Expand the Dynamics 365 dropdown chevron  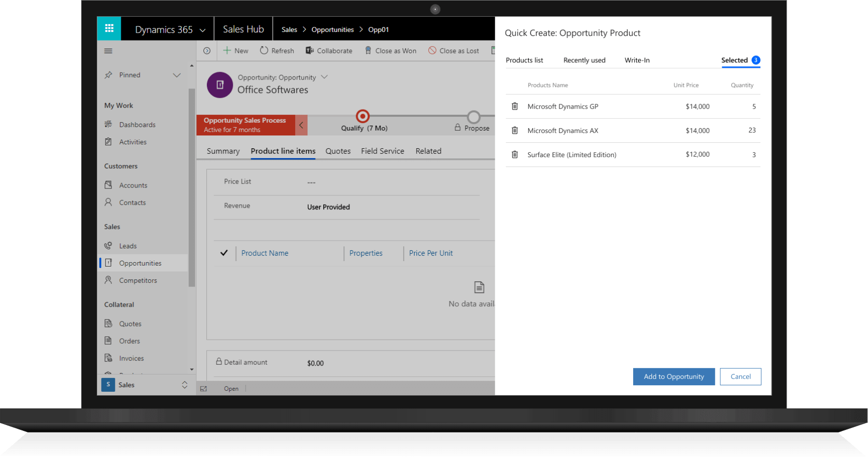click(x=202, y=30)
